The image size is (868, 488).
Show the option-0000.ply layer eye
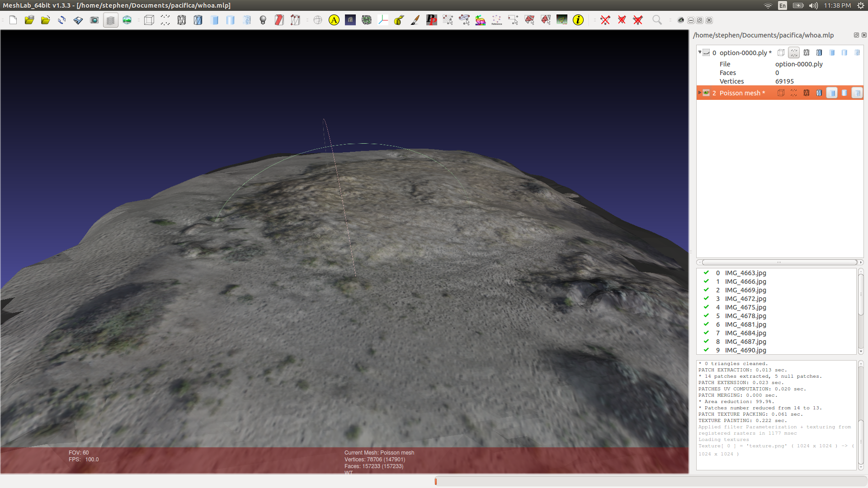(x=706, y=53)
